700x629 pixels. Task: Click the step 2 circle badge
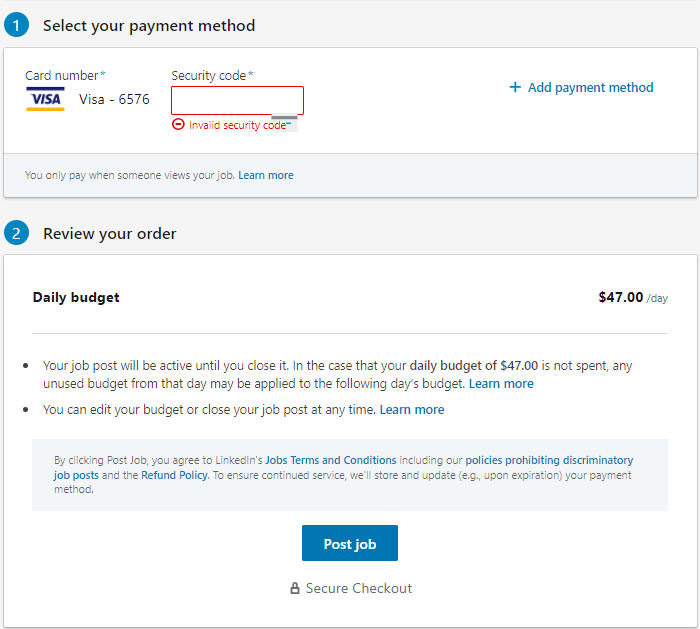pyautogui.click(x=17, y=233)
